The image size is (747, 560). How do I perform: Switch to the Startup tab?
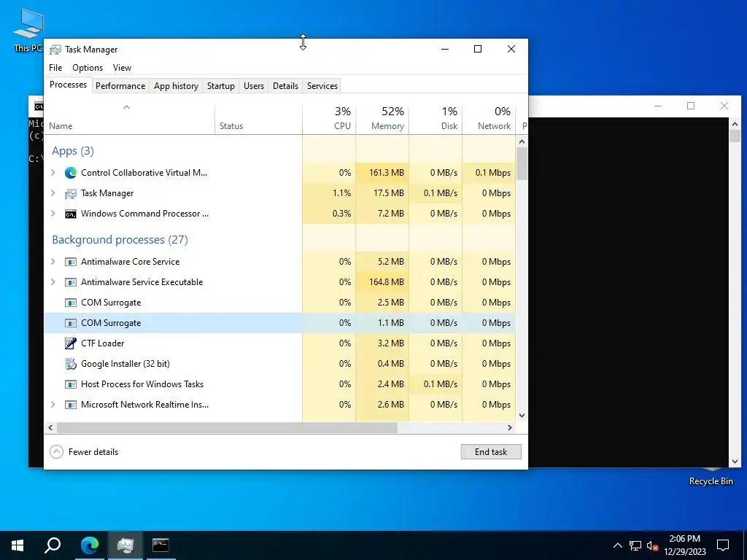[220, 86]
